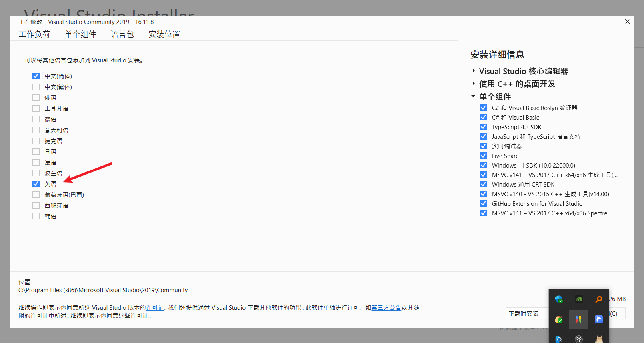This screenshot has width=644, height=343.
Task: Enable 葡萄牙语(巴西) language pack
Action: click(36, 195)
